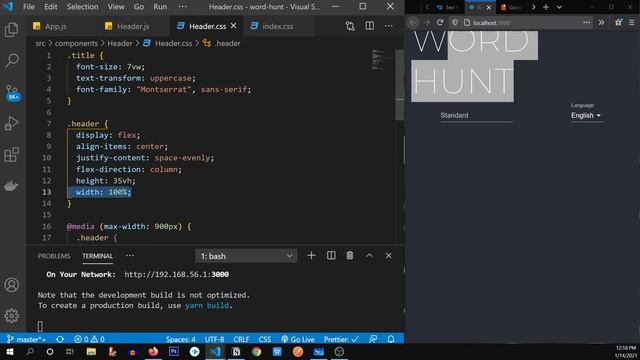
Task: Open the 1: bash terminal dropdown
Action: pos(246,256)
